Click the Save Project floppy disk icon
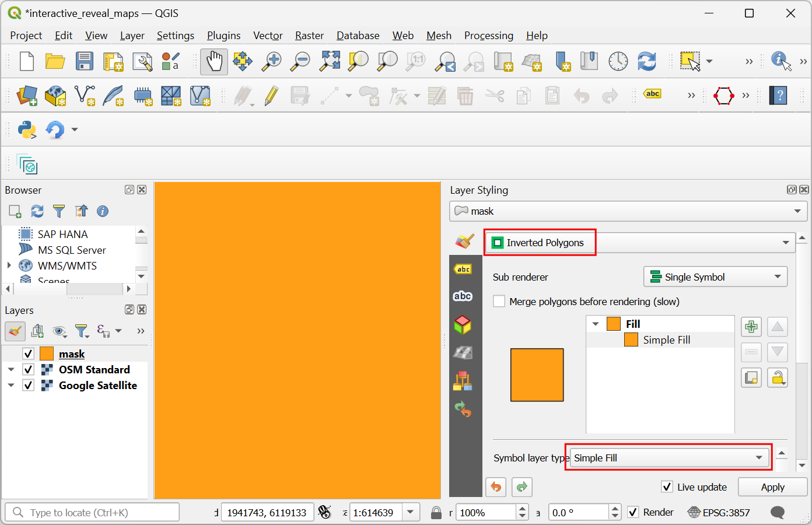Image resolution: width=812 pixels, height=525 pixels. click(85, 61)
